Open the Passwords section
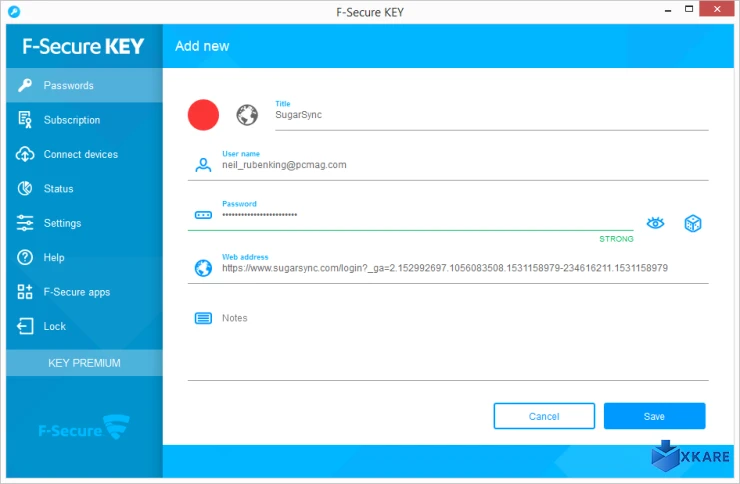The image size is (740, 484). click(84, 85)
